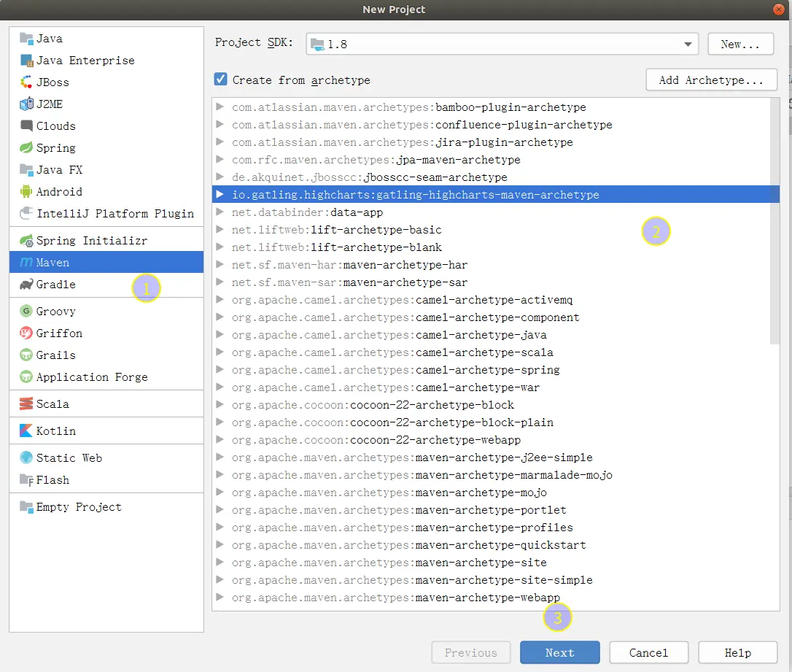
Task: Select camel-archetype-spring row
Action: click(491, 370)
